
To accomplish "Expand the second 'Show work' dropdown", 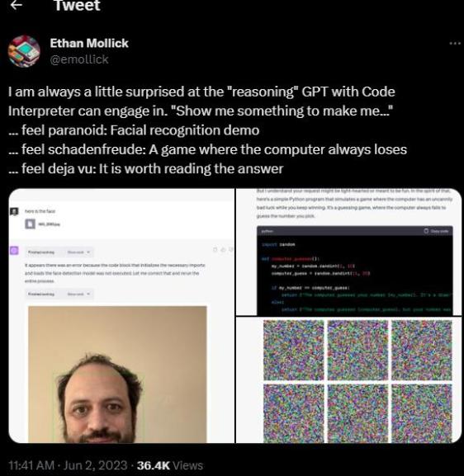I will (78, 294).
